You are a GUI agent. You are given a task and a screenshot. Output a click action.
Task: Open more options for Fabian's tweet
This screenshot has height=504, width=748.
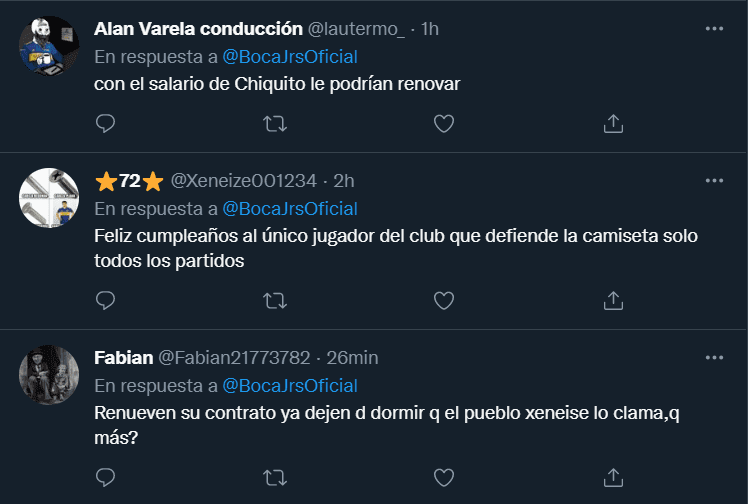point(714,357)
